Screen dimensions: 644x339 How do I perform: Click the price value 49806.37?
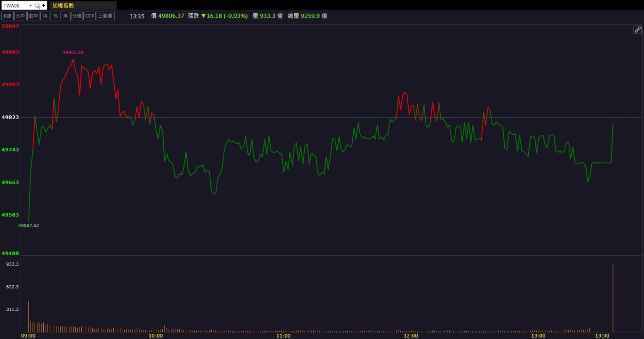pyautogui.click(x=171, y=16)
